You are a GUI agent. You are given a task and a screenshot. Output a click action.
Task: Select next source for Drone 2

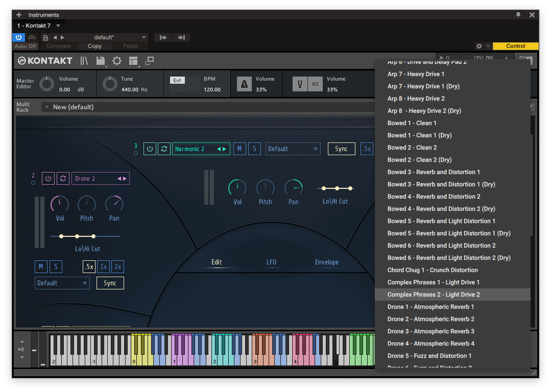click(125, 179)
